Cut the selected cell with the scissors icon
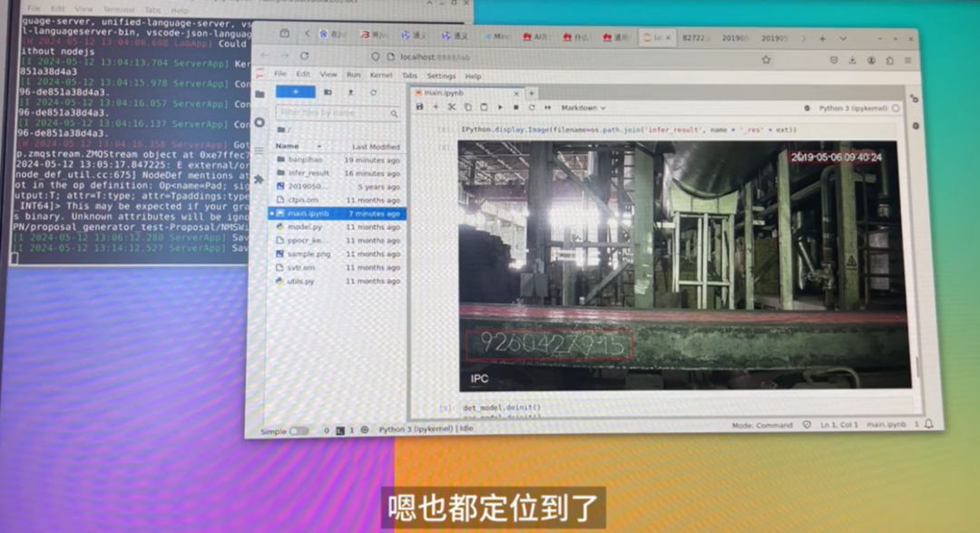This screenshot has height=533, width=980. coord(452,108)
